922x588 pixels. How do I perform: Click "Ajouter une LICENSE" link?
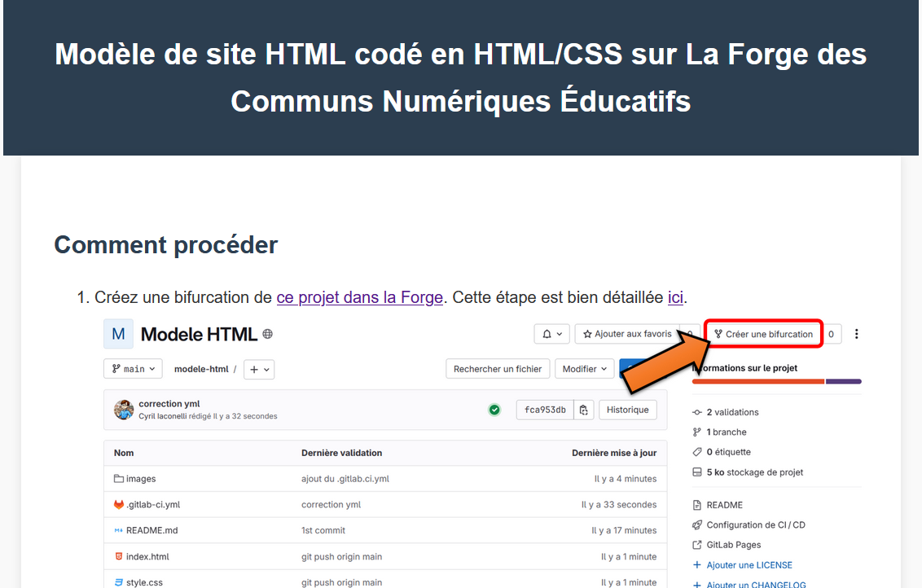pyautogui.click(x=749, y=565)
